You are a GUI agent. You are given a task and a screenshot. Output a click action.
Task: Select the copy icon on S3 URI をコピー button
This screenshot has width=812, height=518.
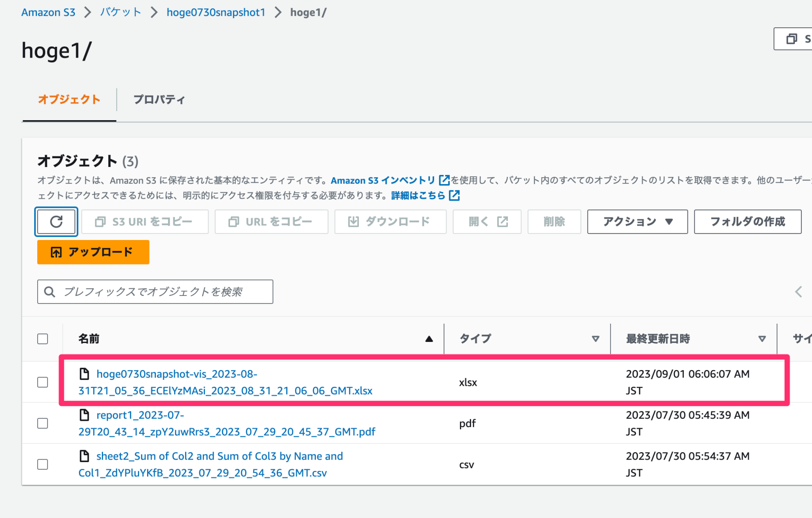(x=100, y=222)
